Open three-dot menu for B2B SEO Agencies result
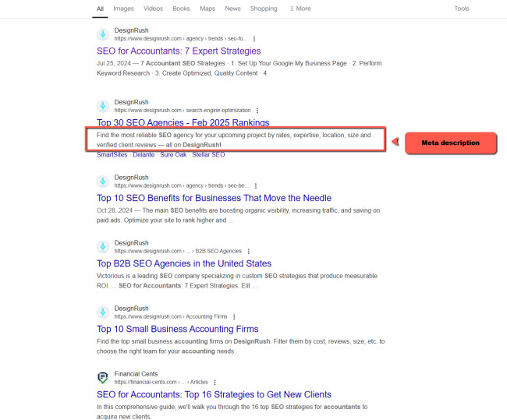Viewport: 507px width, 420px height. click(249, 252)
